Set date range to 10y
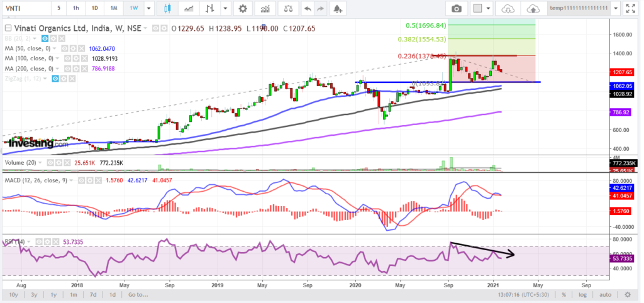 click(13, 294)
